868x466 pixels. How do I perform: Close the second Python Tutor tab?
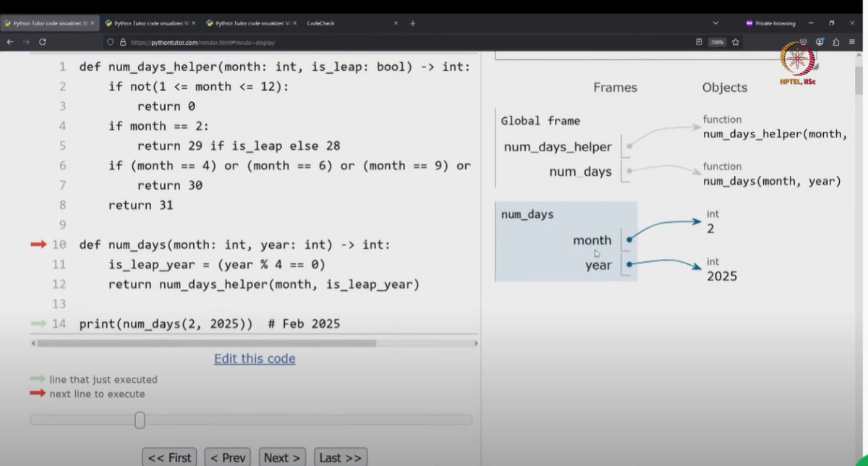pos(193,23)
